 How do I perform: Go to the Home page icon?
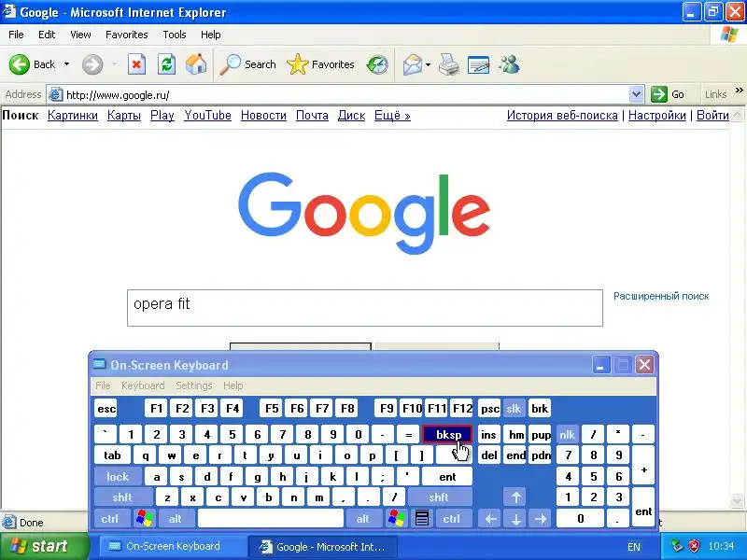[x=196, y=64]
